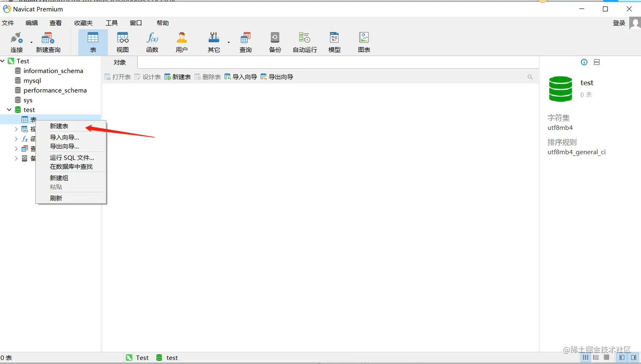
Task: Open the dropdown arrow next to 其它
Action: click(229, 42)
